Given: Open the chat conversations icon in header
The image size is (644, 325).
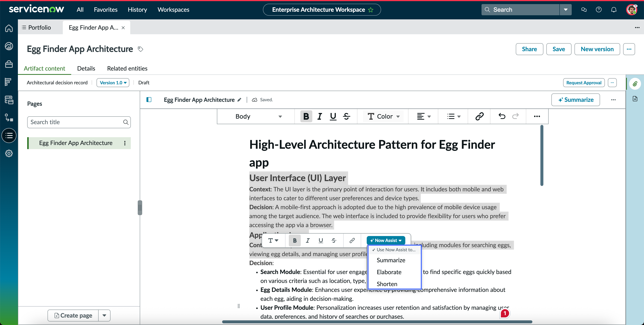Looking at the screenshot, I should (x=584, y=10).
